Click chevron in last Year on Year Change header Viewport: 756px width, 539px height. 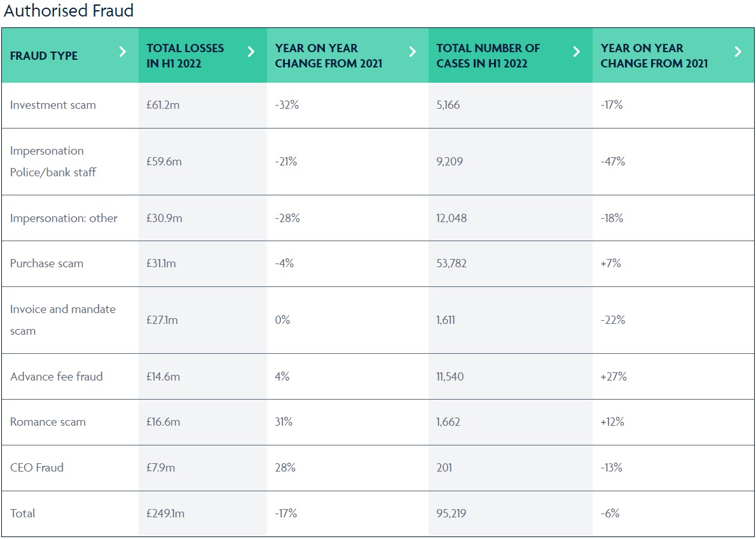click(x=738, y=52)
